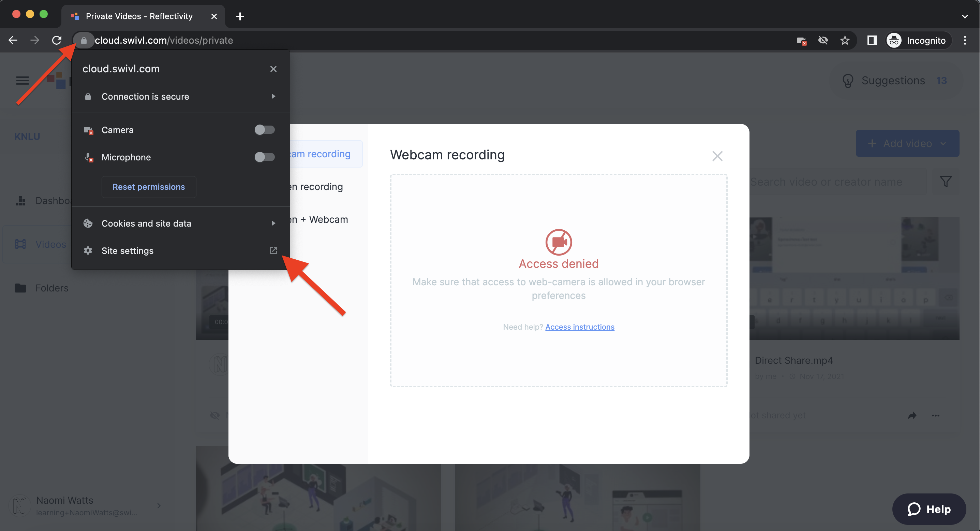The width and height of the screenshot is (980, 531).
Task: Toggle the Camera permission switch
Action: [264, 130]
